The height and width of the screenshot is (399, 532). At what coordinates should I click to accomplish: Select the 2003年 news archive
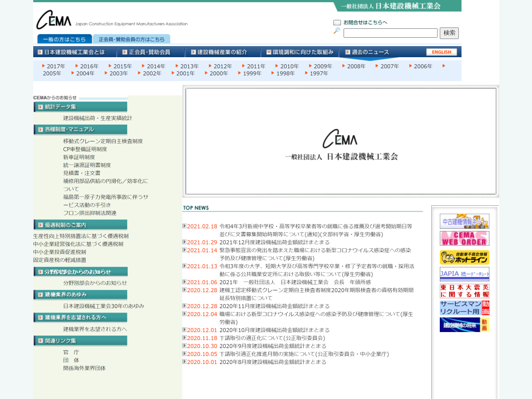click(x=119, y=74)
